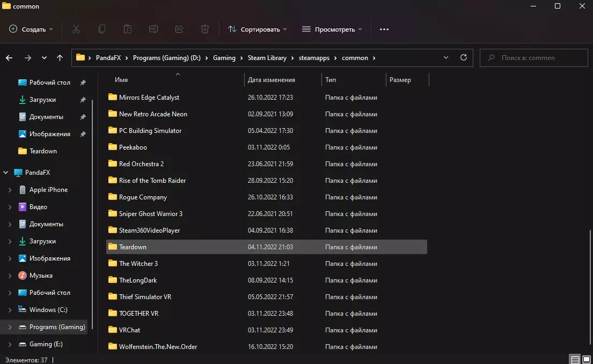
Task: Switch to details view layout toggle
Action: 575,359
